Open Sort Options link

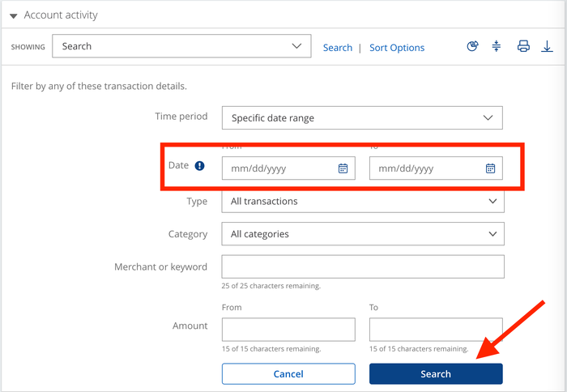(397, 47)
